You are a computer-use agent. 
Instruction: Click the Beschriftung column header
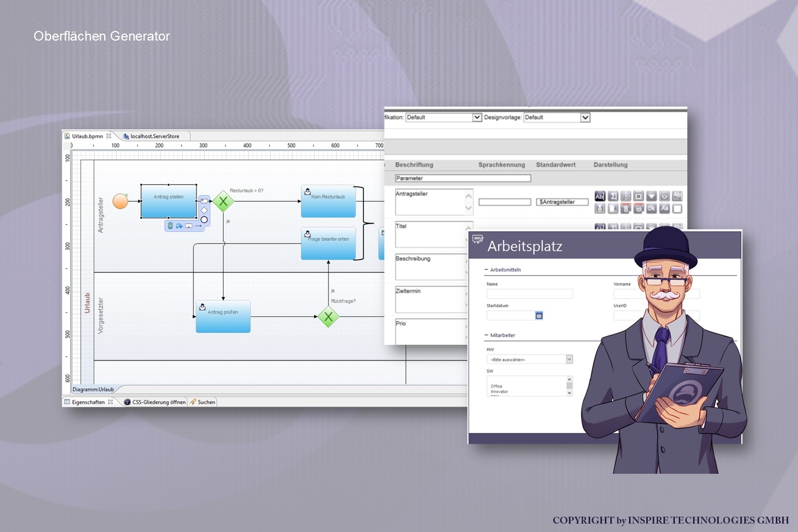pyautogui.click(x=414, y=165)
